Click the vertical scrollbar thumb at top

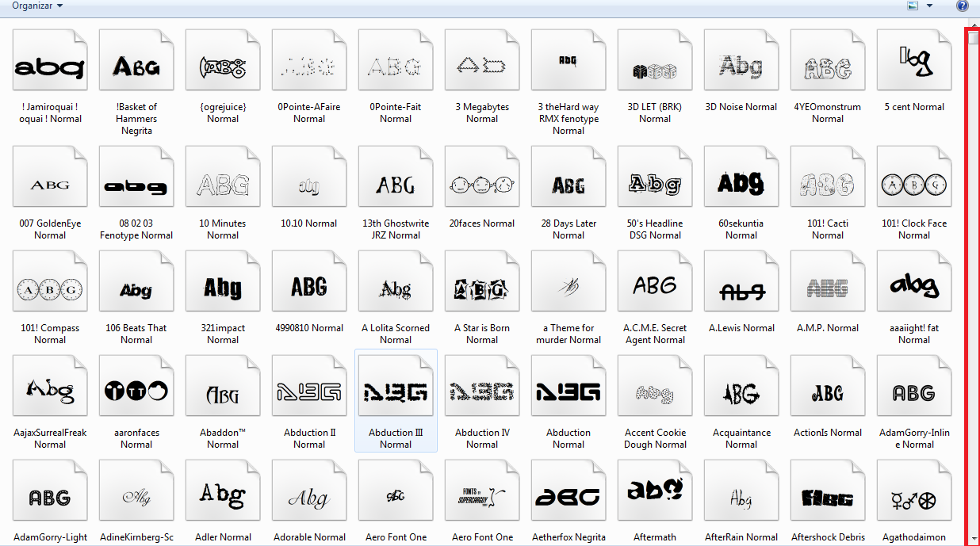pyautogui.click(x=974, y=38)
